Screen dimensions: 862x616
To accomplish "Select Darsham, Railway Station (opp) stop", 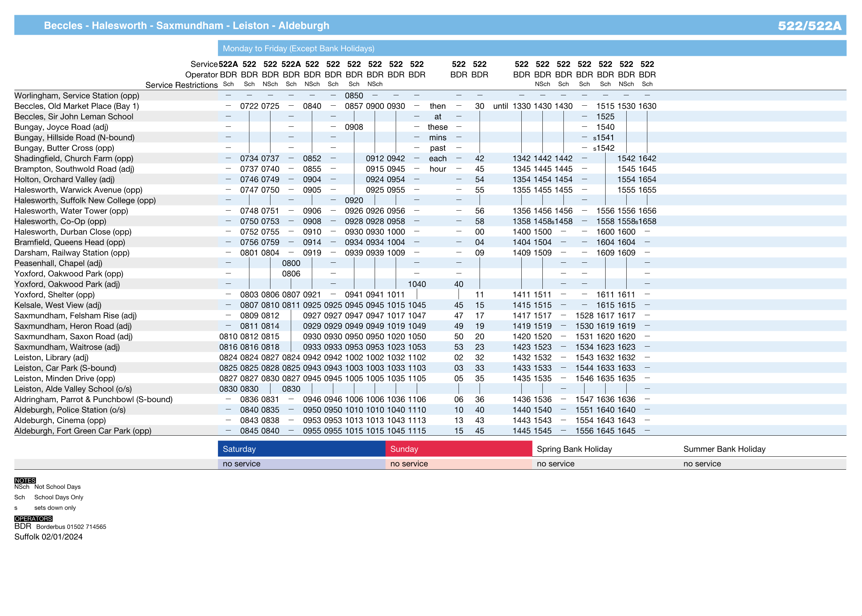I will pyautogui.click(x=72, y=253).
